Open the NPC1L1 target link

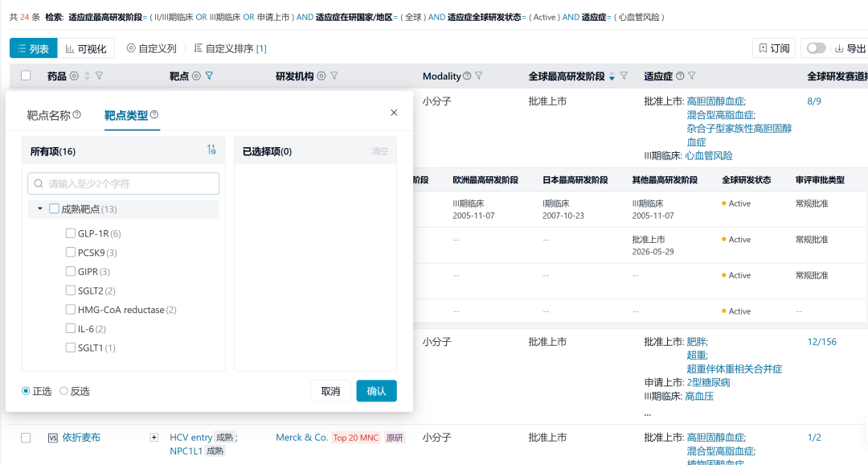tap(186, 451)
